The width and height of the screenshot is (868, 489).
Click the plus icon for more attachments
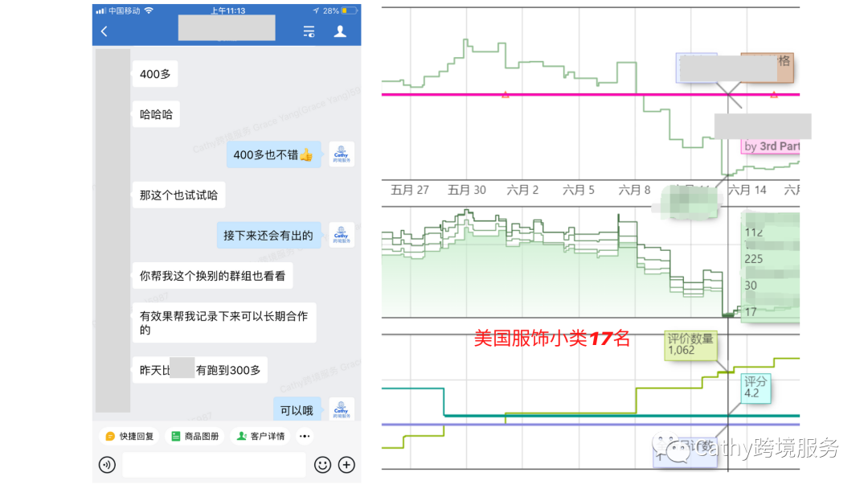tap(346, 465)
